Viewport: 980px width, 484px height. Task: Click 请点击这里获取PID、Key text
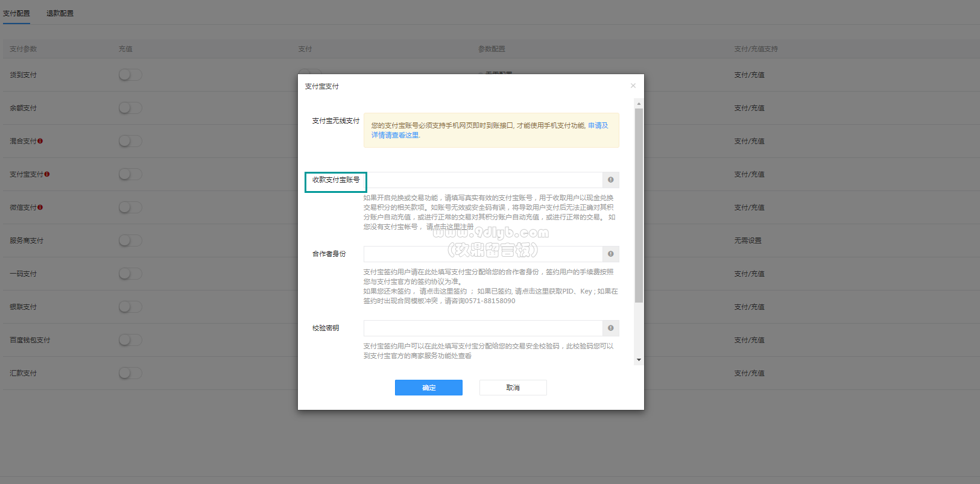coord(554,291)
